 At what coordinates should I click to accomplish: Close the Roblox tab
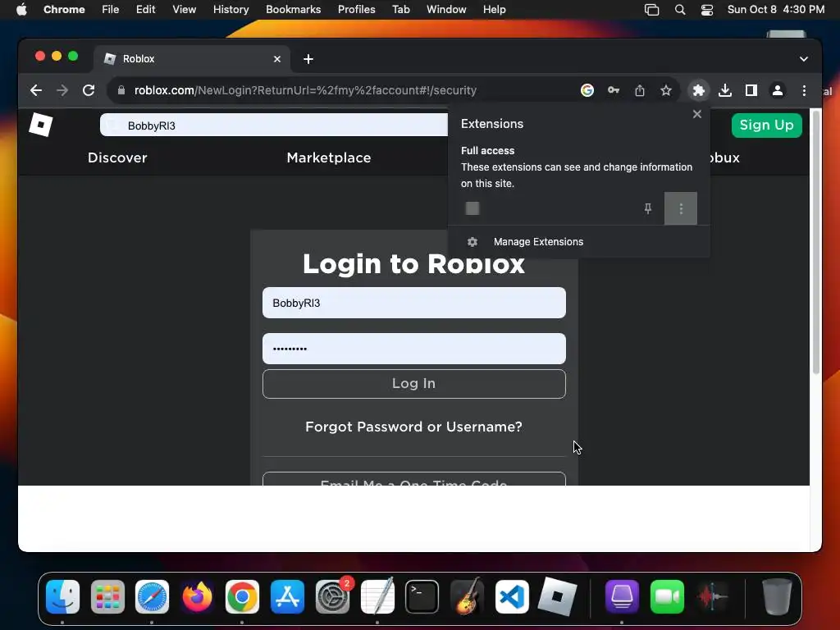[x=277, y=59]
